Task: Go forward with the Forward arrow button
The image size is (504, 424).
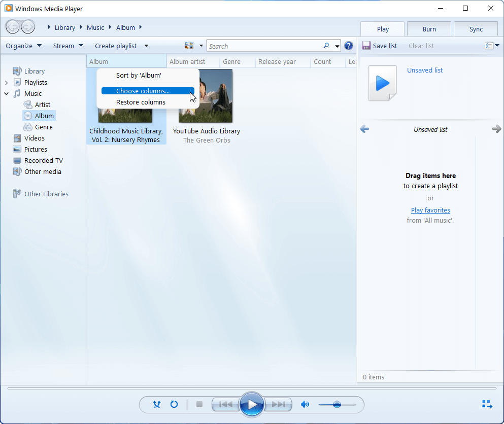Action: pyautogui.click(x=27, y=27)
